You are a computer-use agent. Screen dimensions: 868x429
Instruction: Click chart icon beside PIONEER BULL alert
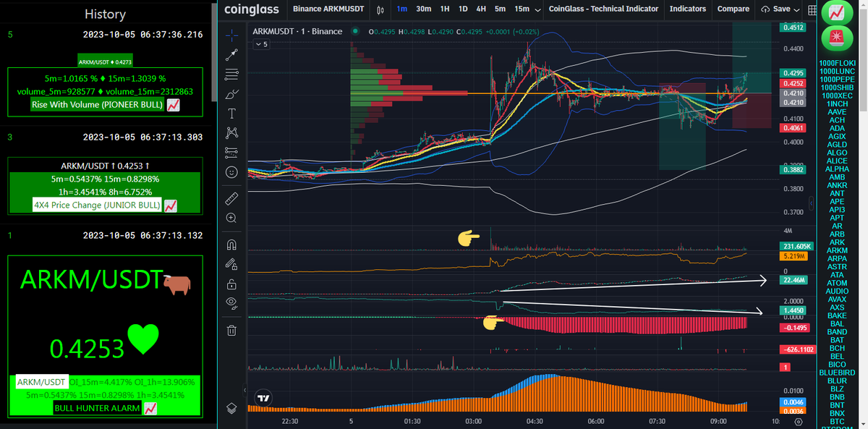point(173,106)
